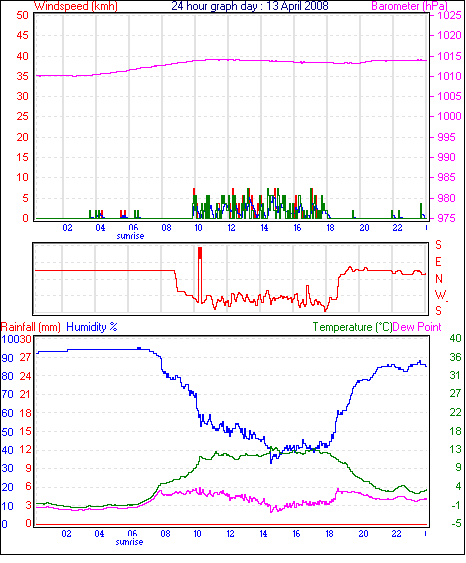Click the E wind direction label
Screen dimensions: 466x563
tap(438, 262)
